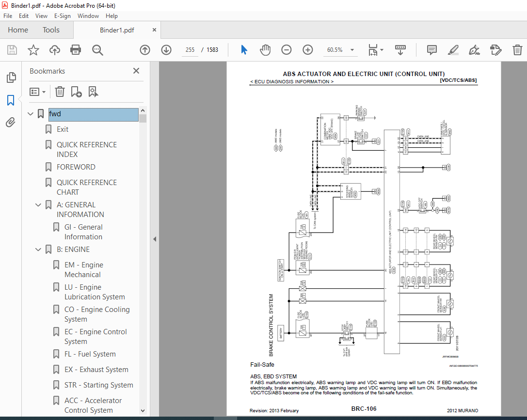Open the CO - Engine Cooling System bookmark
The image size is (527, 420).
click(97, 314)
